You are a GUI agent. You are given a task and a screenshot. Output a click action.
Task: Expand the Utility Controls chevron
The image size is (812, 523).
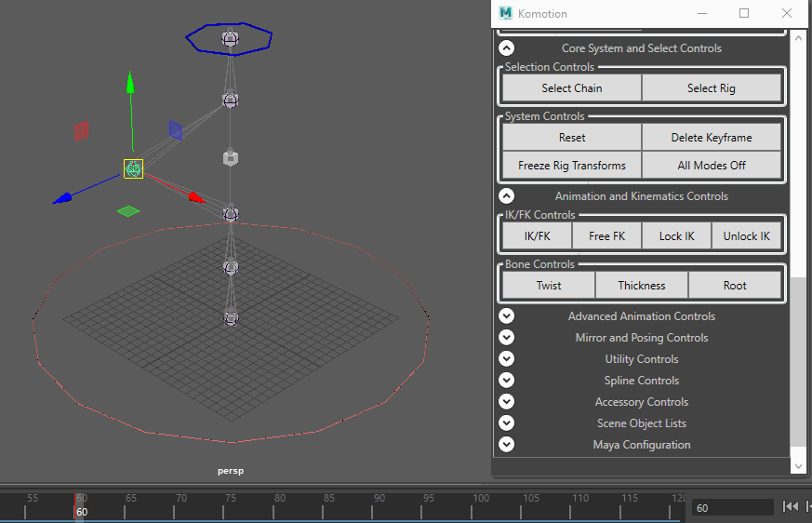(x=507, y=358)
